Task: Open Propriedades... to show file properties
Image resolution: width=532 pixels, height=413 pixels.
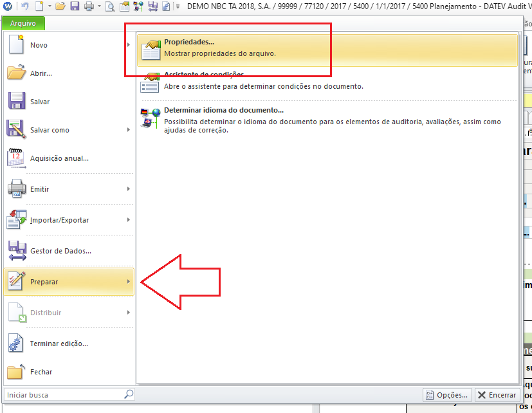Action: pyautogui.click(x=327, y=50)
